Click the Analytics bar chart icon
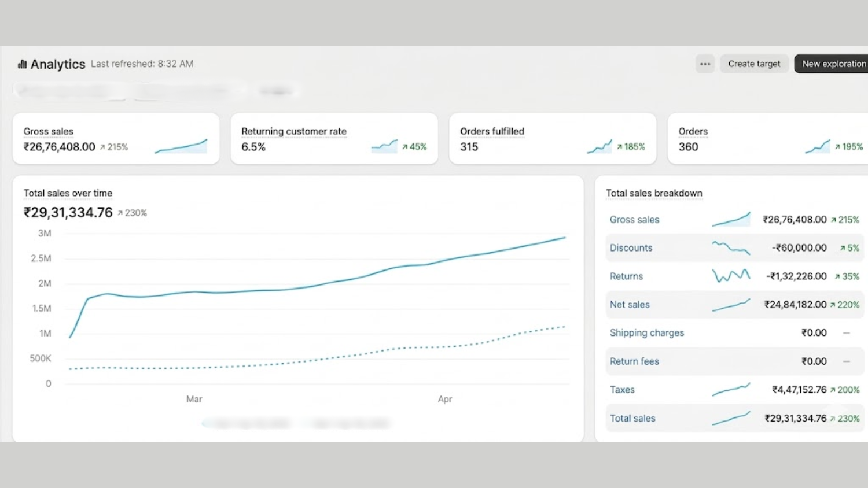 click(22, 64)
